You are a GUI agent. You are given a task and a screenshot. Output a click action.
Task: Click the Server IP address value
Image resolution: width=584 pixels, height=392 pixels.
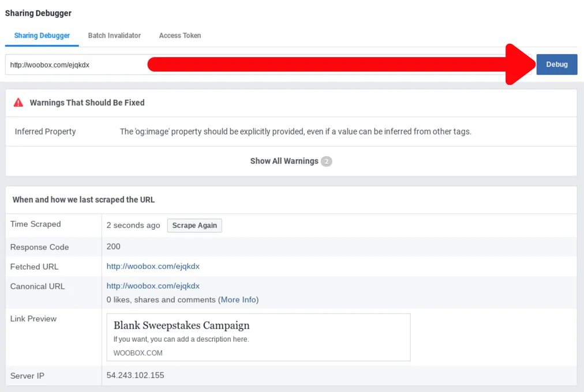click(x=135, y=375)
